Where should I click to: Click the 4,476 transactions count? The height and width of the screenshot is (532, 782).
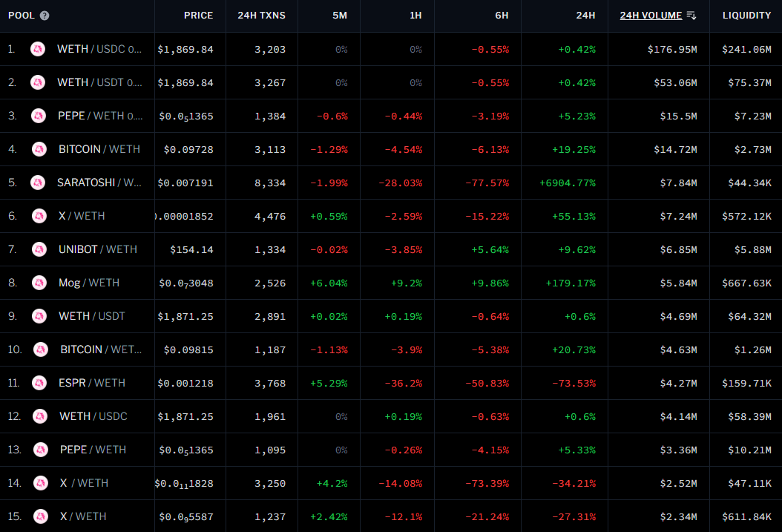[x=270, y=217]
